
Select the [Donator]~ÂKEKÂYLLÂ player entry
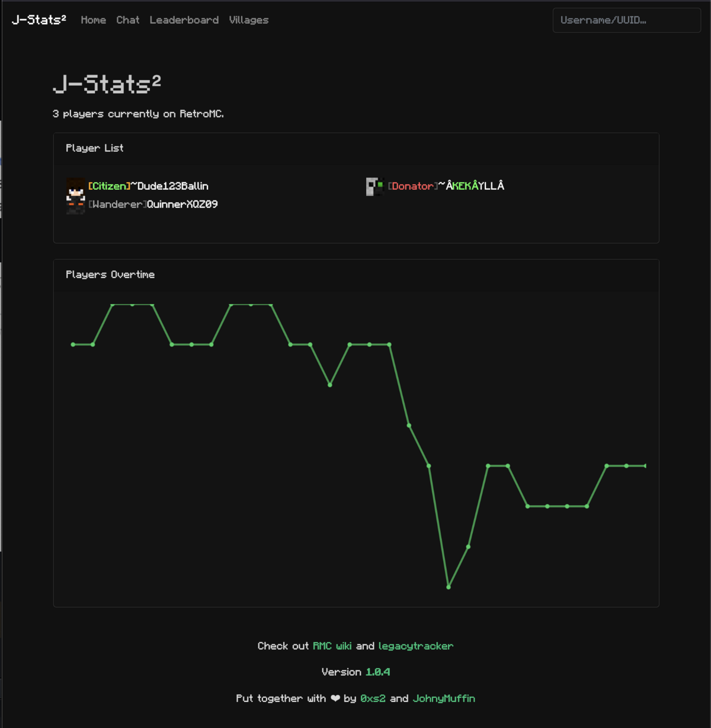click(x=446, y=186)
